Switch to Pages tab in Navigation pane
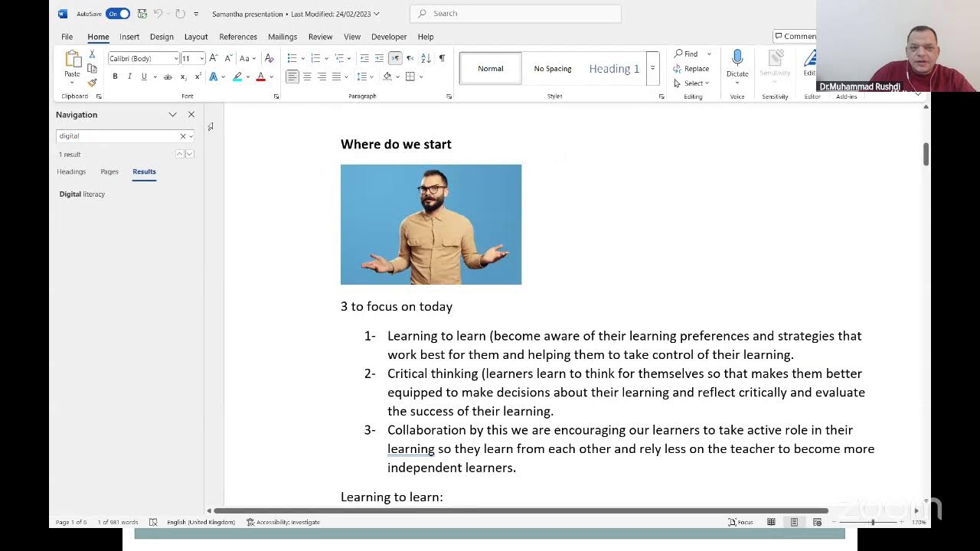Viewport: 980px width, 551px height. pyautogui.click(x=109, y=171)
